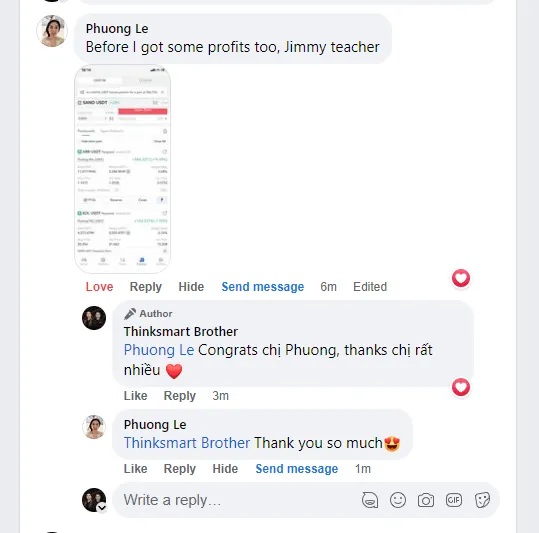The image size is (539, 533).
Task: Open the trading screenshot image attachment
Action: (x=122, y=169)
